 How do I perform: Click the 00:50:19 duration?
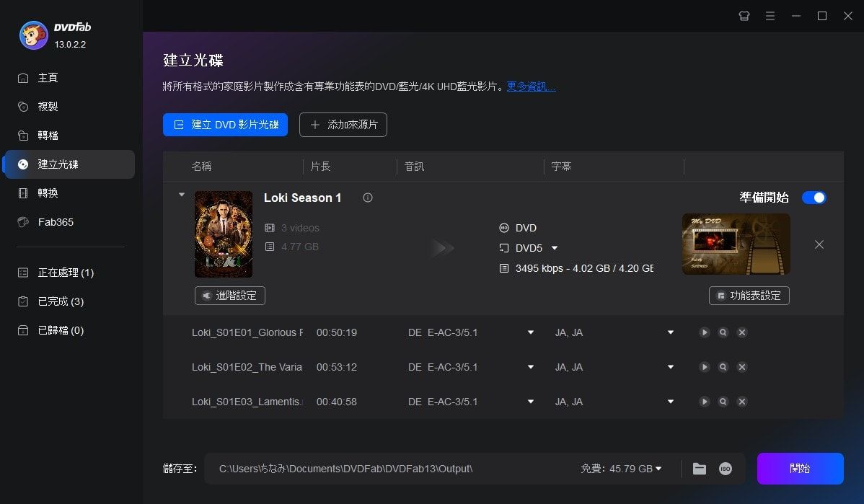[337, 332]
